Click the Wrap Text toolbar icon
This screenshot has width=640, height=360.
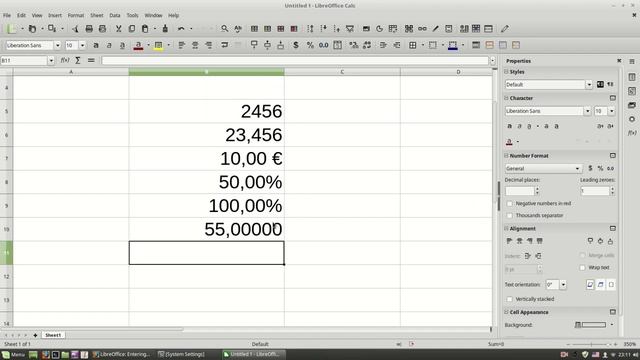point(224,45)
